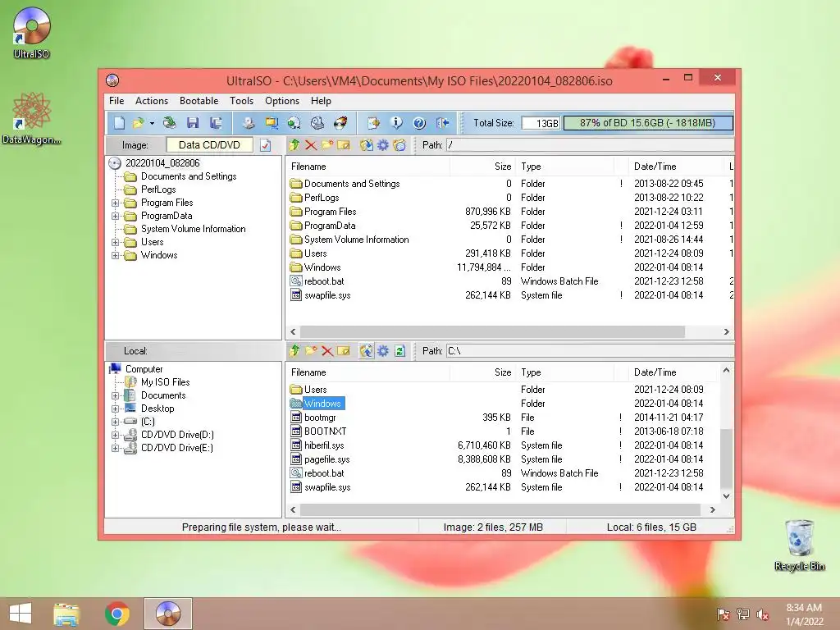The height and width of the screenshot is (630, 840).
Task: Open the Information icon in toolbar
Action: pos(396,123)
